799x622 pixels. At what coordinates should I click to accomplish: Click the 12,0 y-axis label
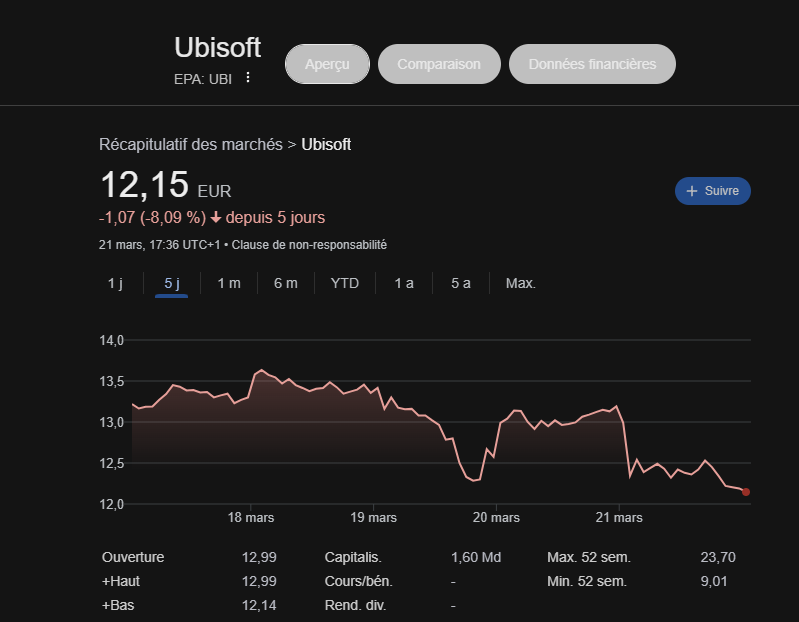tap(112, 504)
